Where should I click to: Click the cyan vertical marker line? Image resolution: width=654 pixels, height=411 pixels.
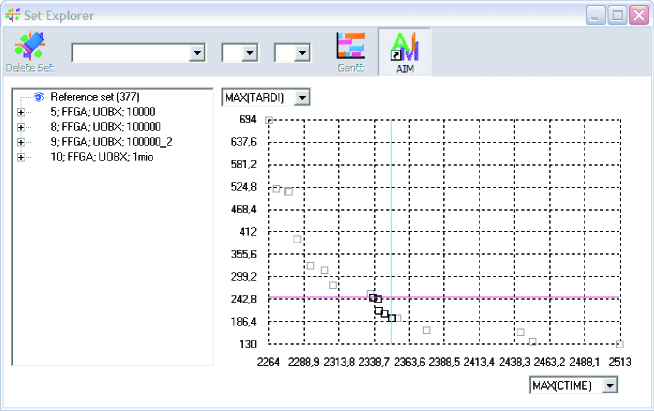pos(391,232)
